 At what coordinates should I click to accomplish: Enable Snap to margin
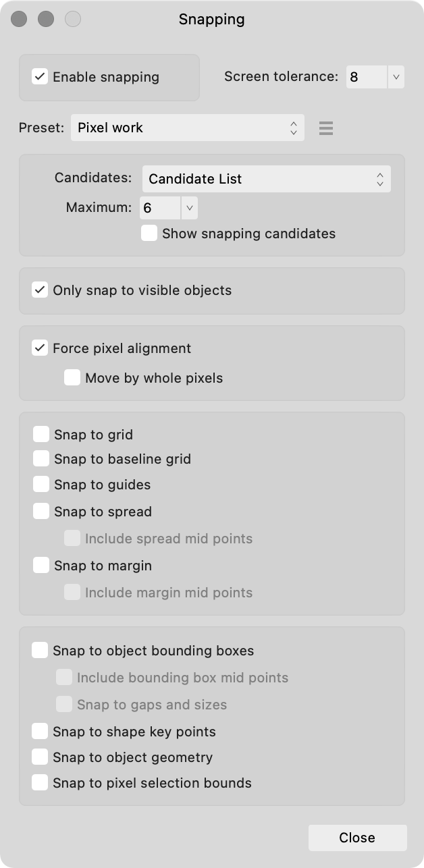tap(41, 566)
